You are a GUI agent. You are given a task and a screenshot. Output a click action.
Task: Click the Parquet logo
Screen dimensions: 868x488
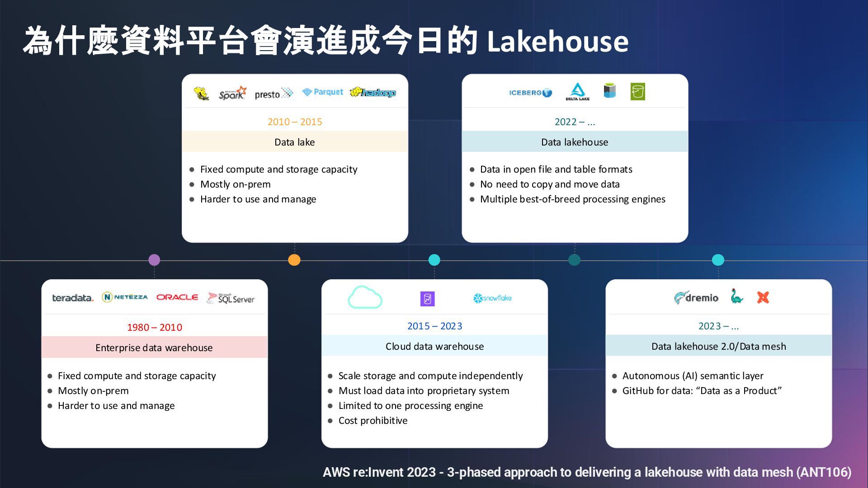pos(323,92)
